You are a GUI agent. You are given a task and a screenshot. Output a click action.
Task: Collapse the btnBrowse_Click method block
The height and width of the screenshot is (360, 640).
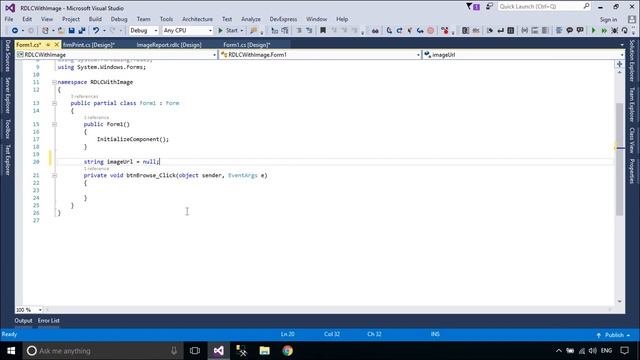tap(54, 176)
